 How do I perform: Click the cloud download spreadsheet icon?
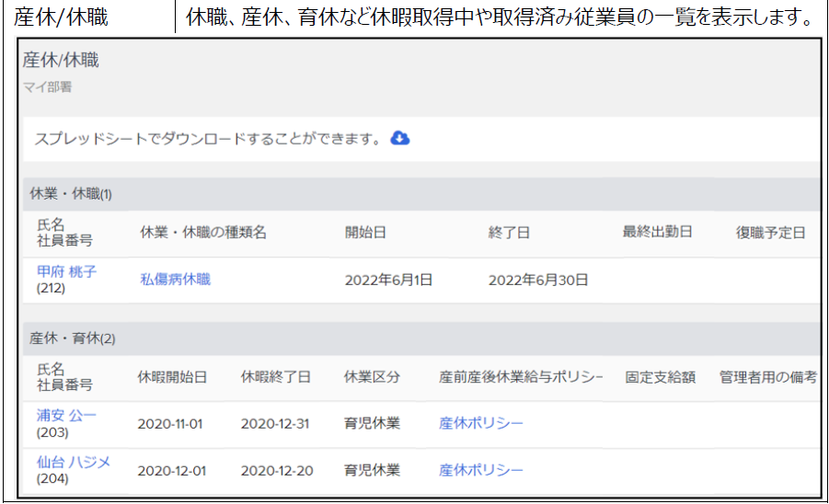400,138
